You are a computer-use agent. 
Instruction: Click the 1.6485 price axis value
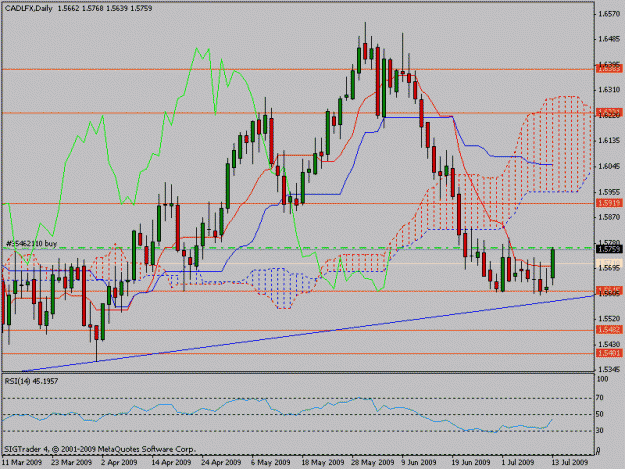(609, 39)
